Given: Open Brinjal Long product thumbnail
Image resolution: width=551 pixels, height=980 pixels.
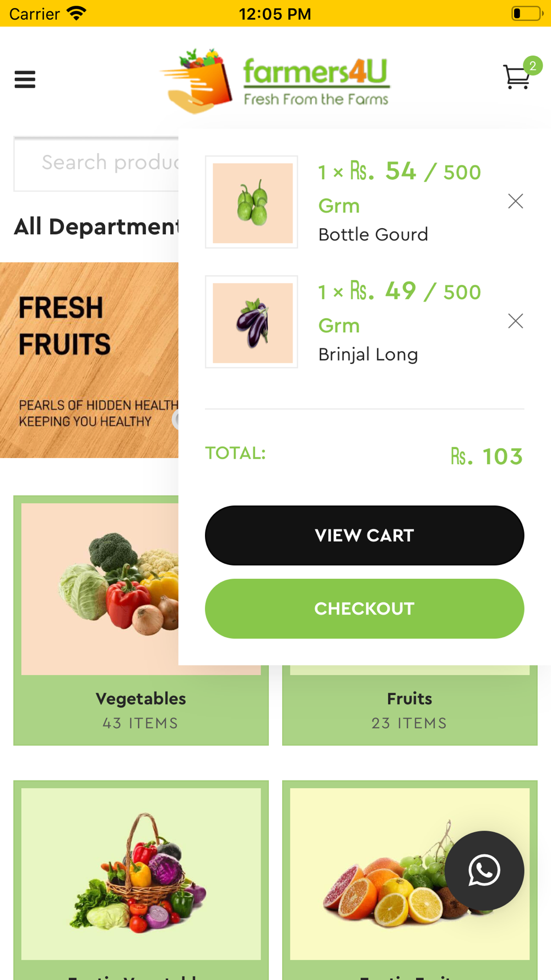Looking at the screenshot, I should (x=252, y=322).
